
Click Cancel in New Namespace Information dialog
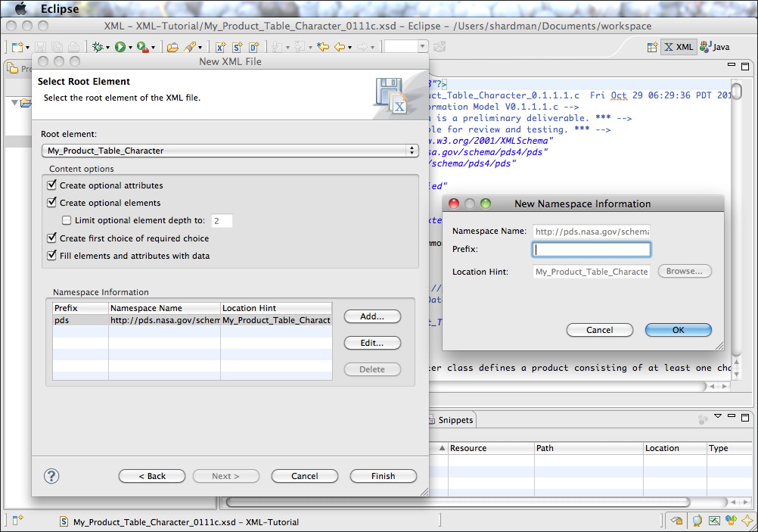click(x=599, y=330)
